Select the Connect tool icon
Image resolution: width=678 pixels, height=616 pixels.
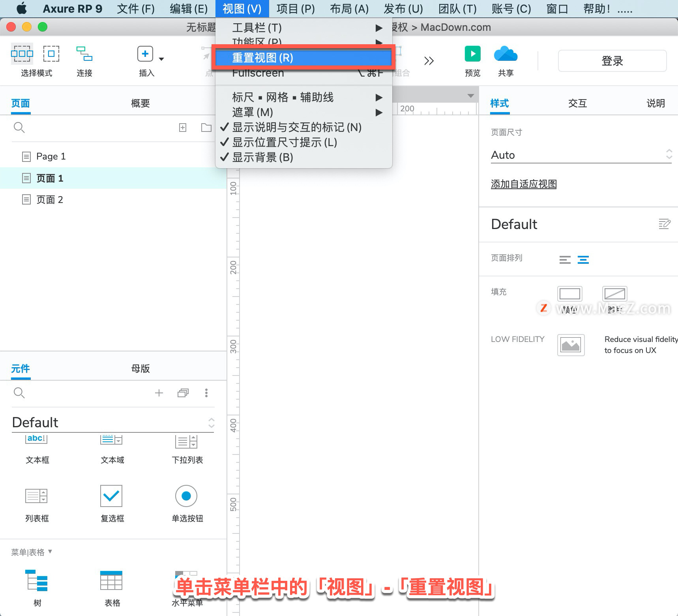(x=84, y=54)
